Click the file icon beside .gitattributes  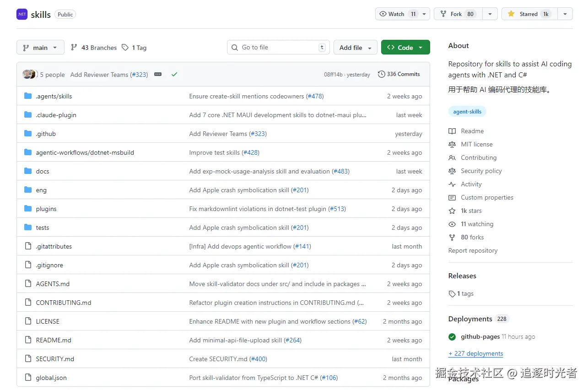(x=28, y=246)
